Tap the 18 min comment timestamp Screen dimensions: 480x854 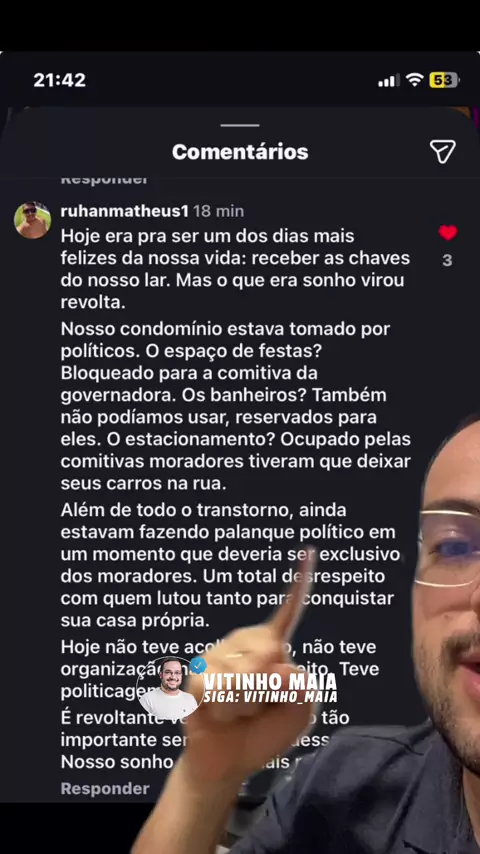coord(218,211)
